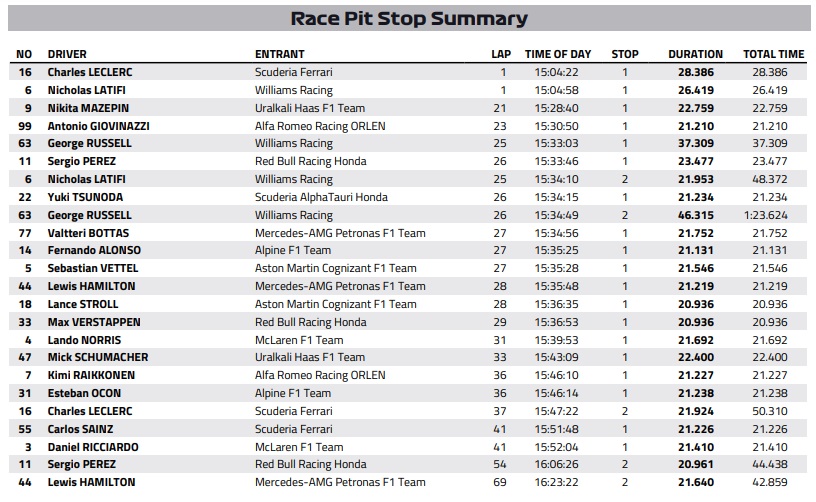The width and height of the screenshot is (816, 502).
Task: Select driver name Fernando ALONSO
Action: pos(94,250)
